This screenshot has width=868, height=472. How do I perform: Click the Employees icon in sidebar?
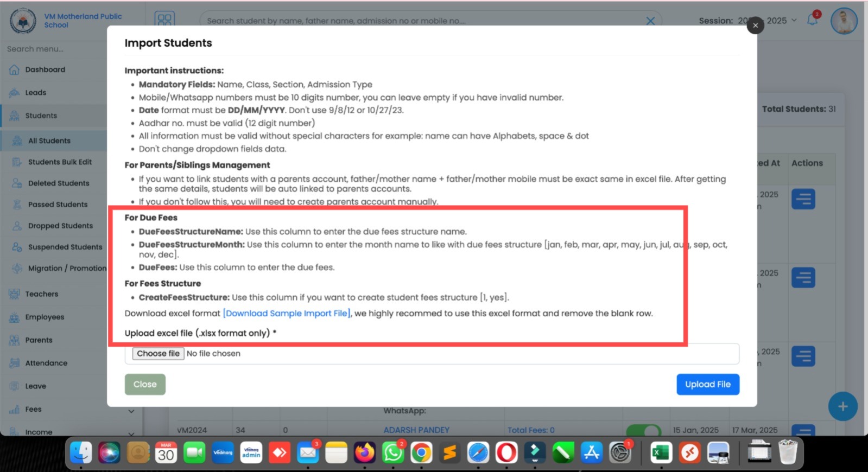coord(14,317)
